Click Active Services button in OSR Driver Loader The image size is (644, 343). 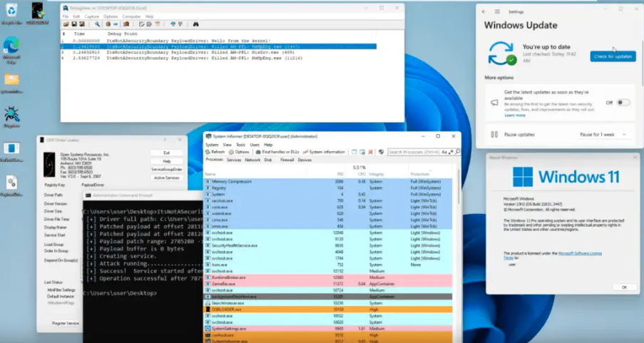[167, 178]
